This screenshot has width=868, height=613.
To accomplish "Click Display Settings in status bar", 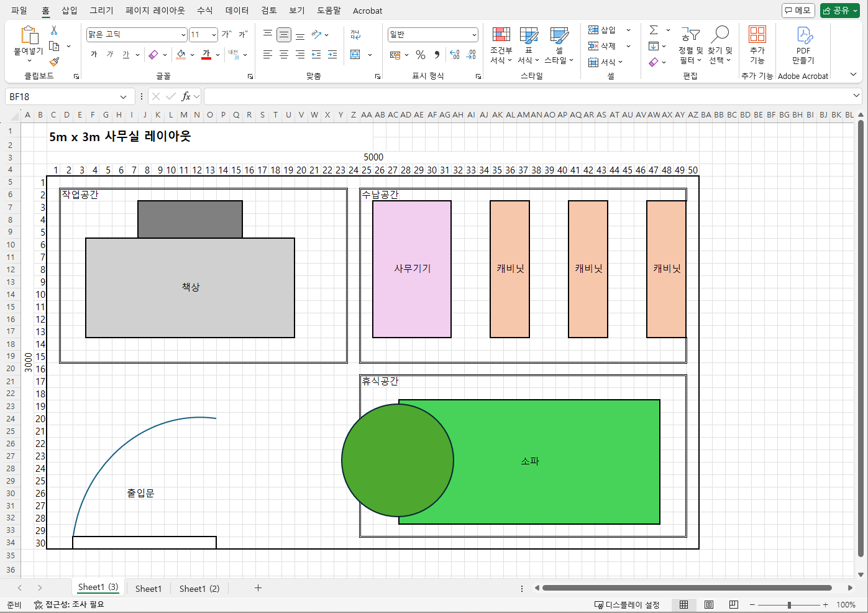I will (x=627, y=605).
